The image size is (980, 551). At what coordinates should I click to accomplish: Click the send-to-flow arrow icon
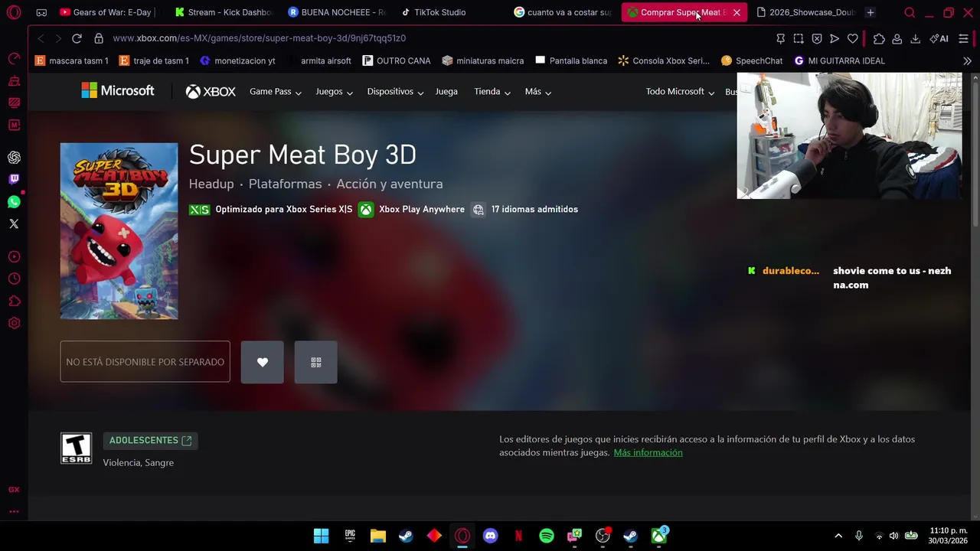(x=835, y=38)
